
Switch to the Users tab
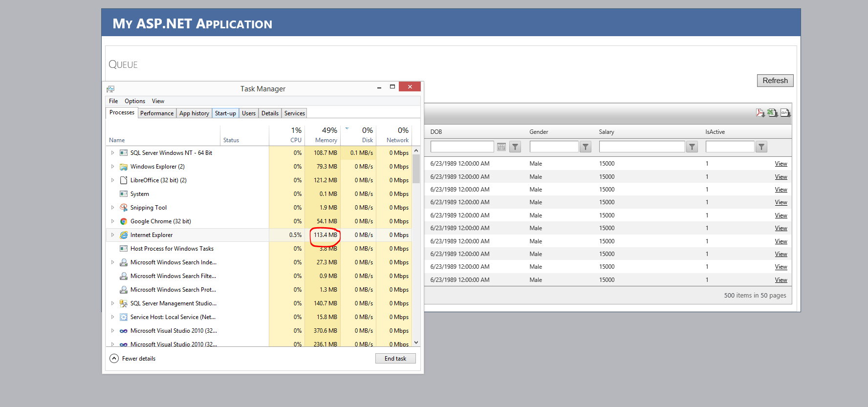tap(249, 113)
